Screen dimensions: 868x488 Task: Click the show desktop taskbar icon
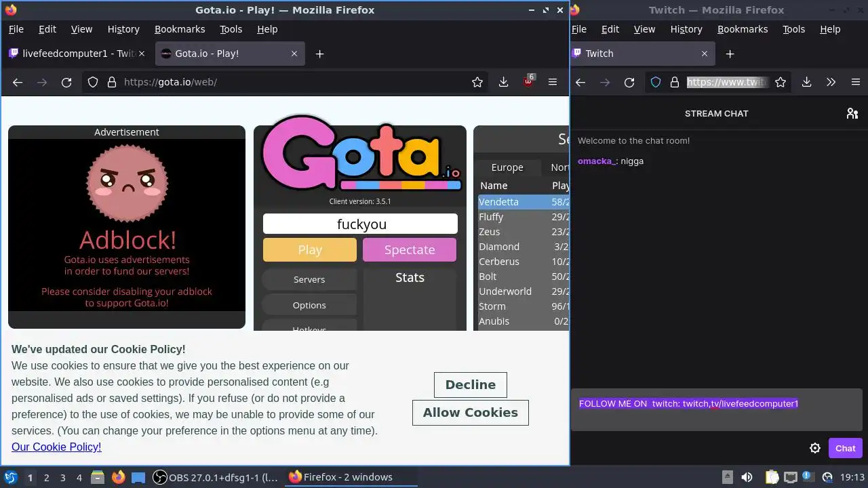(138, 477)
